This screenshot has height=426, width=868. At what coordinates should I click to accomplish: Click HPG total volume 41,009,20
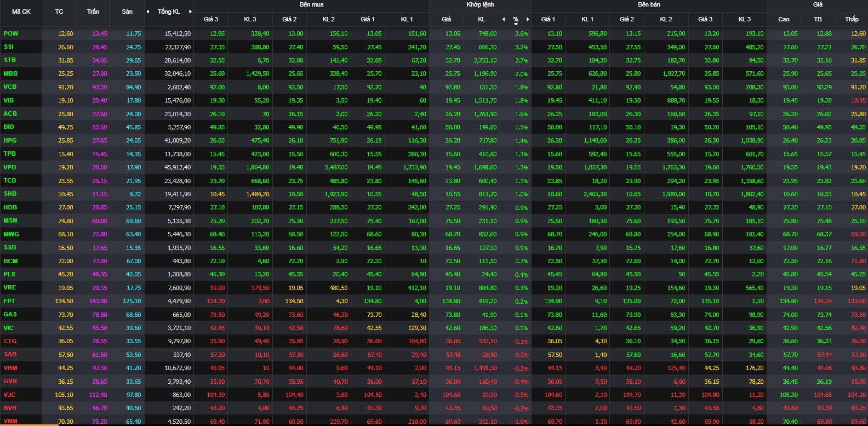click(178, 140)
